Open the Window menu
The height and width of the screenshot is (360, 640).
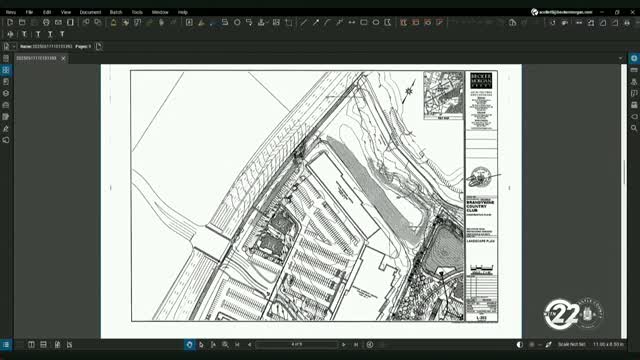160,12
